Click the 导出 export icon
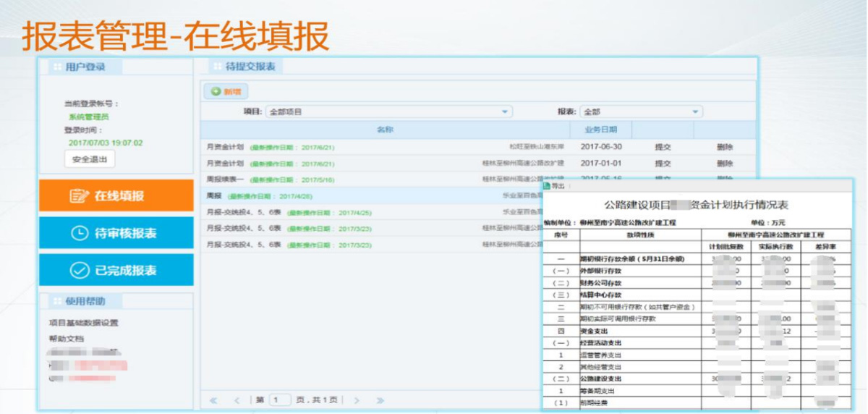Screen dimensions: 868x414 (x=548, y=186)
